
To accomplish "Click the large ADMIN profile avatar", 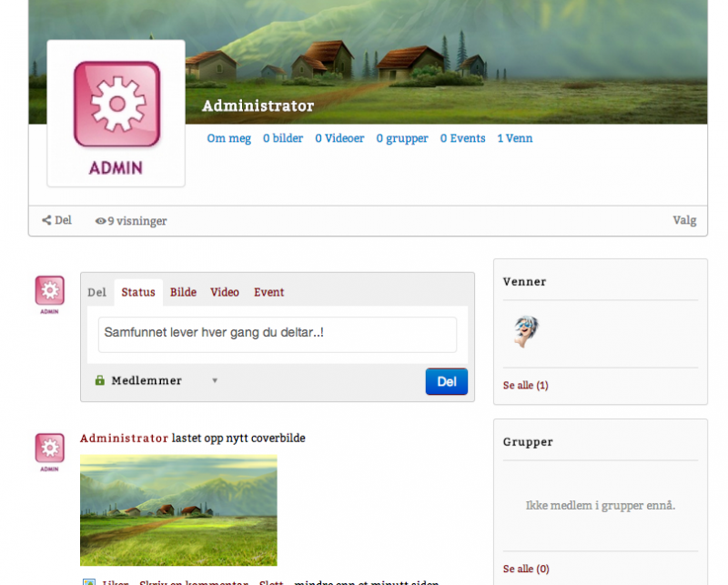I will [x=116, y=114].
